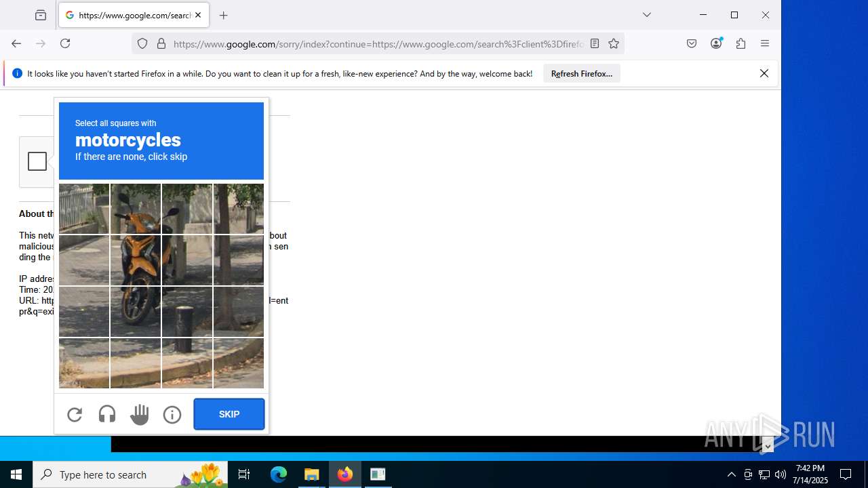Select the top-left tile with white fence

click(x=84, y=209)
